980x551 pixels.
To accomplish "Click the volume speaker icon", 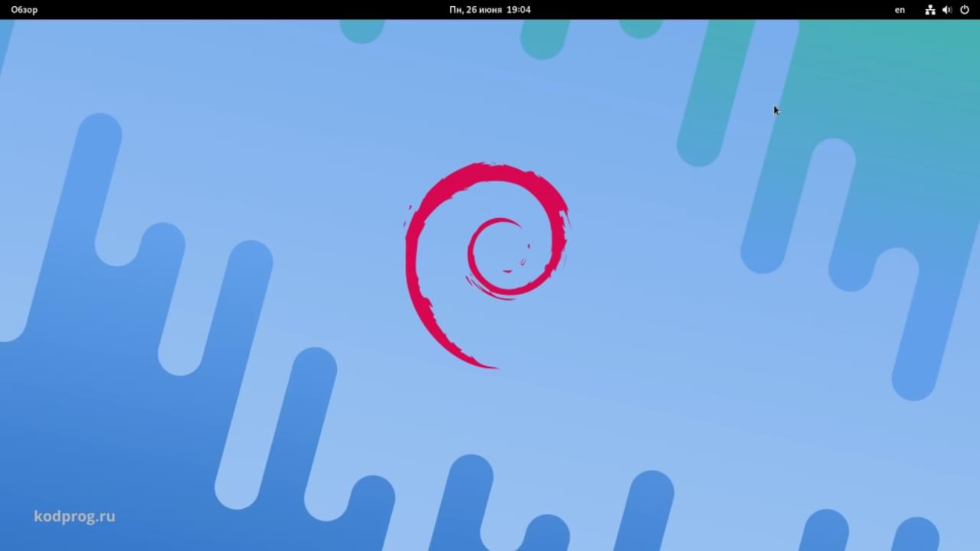I will 947,10.
